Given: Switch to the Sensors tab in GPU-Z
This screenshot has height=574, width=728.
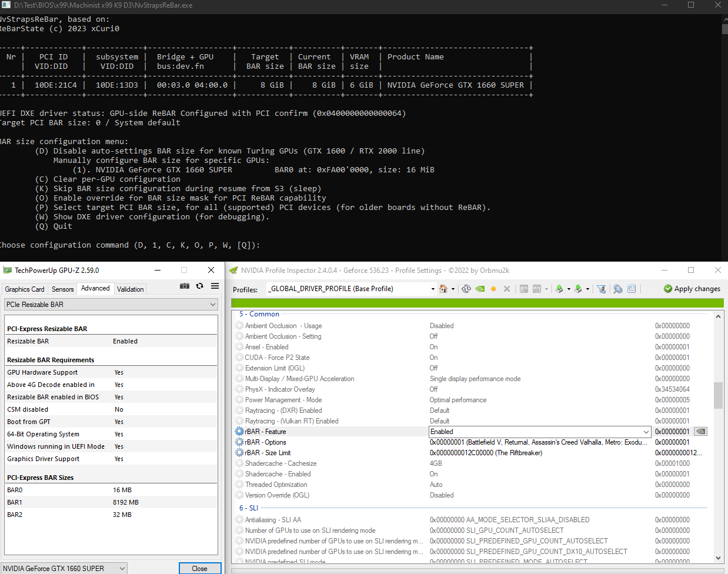Looking at the screenshot, I should (x=63, y=289).
